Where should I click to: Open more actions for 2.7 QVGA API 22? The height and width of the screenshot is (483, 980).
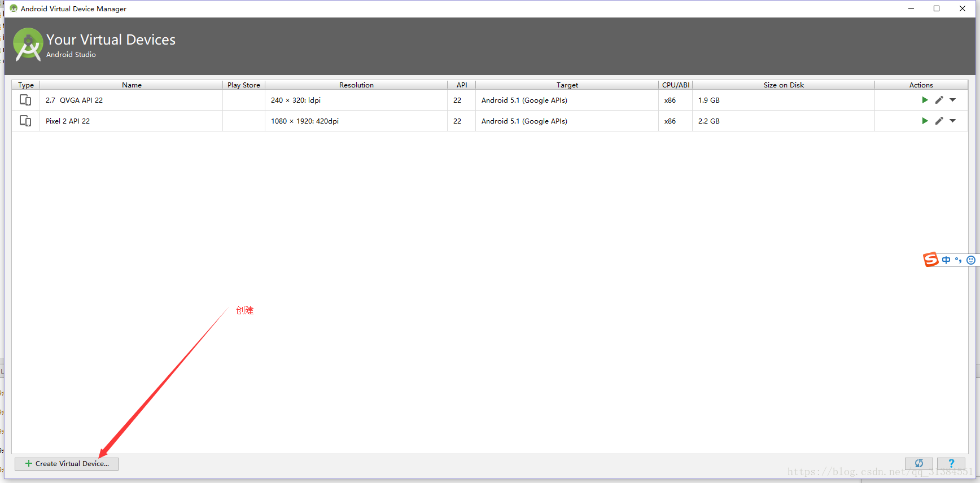click(952, 100)
